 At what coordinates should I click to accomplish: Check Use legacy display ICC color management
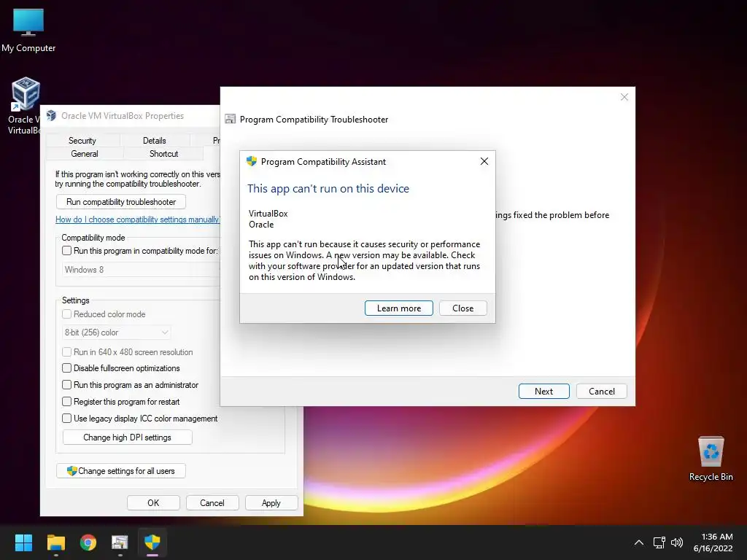coord(66,418)
